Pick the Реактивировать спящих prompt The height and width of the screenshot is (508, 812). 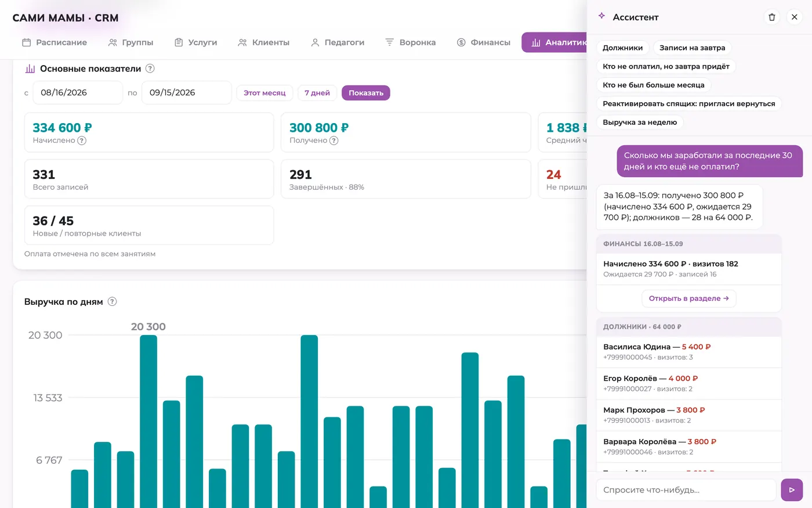click(x=689, y=103)
